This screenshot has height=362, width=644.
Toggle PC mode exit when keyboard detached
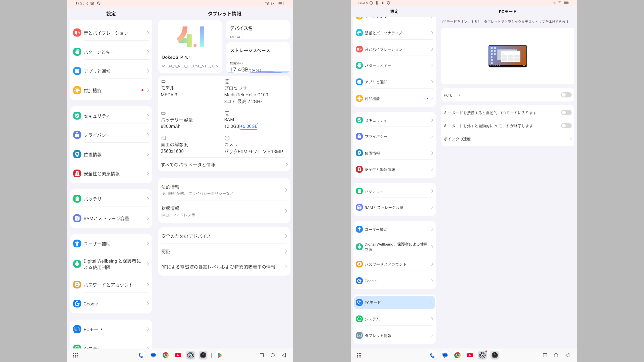click(566, 126)
